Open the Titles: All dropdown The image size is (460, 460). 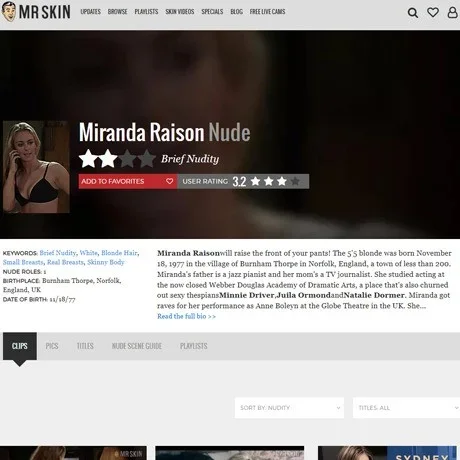[406, 408]
